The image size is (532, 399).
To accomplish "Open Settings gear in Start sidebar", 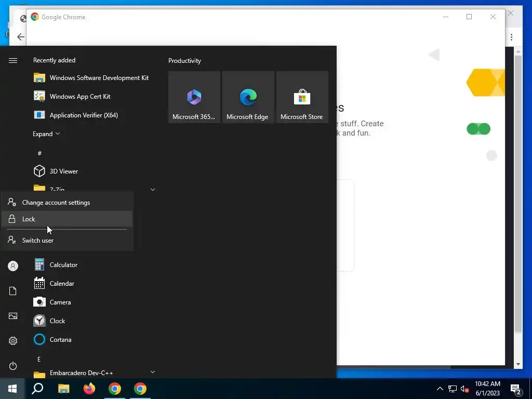I will (x=13, y=341).
